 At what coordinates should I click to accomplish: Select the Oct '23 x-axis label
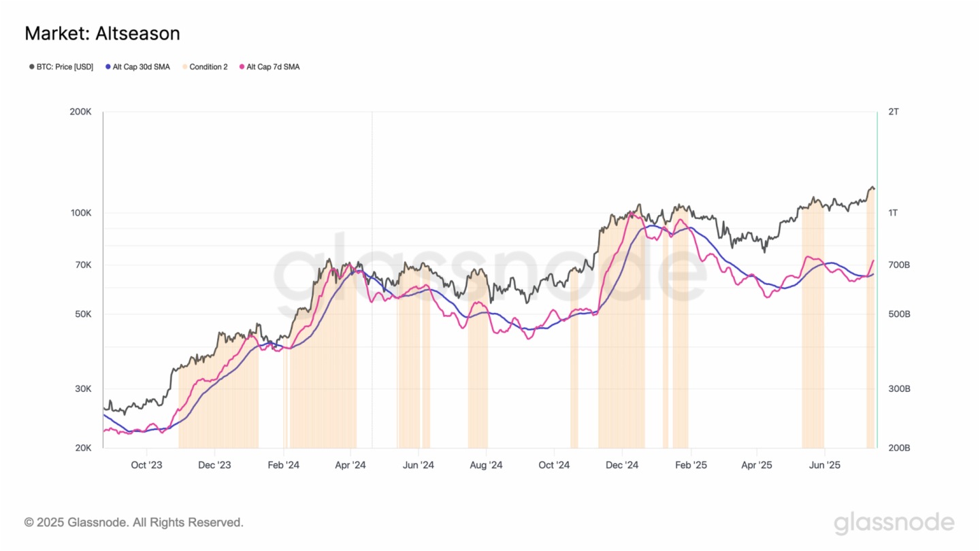[x=146, y=465]
